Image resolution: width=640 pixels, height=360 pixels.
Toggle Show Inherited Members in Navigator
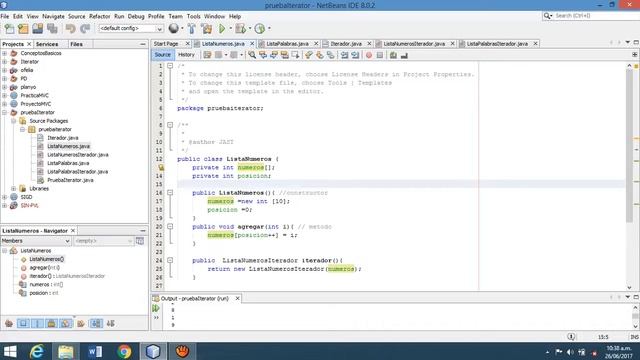[x=9, y=324]
